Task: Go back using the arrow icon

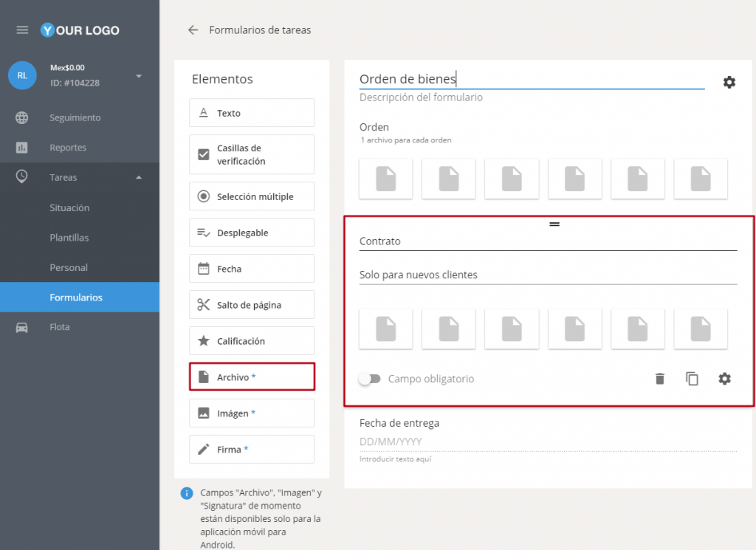Action: [193, 30]
